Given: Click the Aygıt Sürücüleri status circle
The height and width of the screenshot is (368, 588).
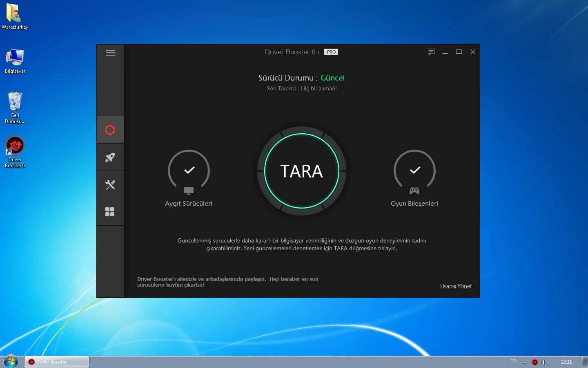Looking at the screenshot, I should click(x=189, y=171).
